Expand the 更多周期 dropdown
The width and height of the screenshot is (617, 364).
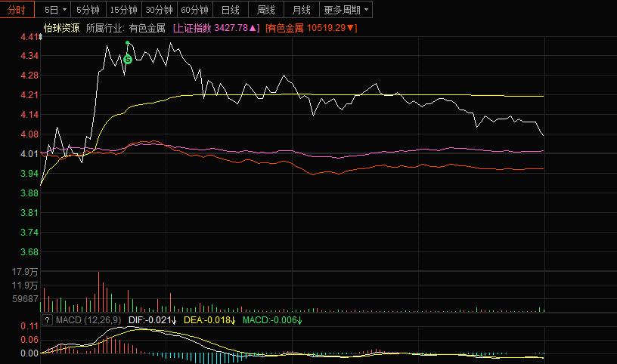point(346,10)
